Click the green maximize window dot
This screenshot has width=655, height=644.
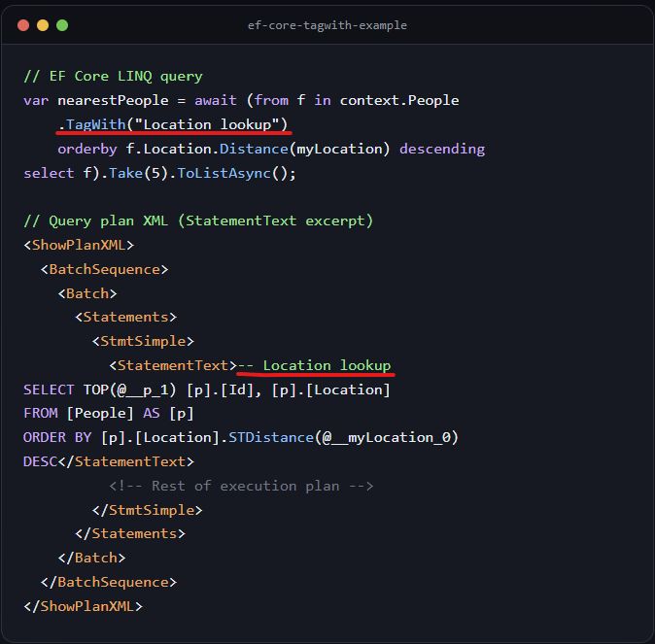[62, 25]
